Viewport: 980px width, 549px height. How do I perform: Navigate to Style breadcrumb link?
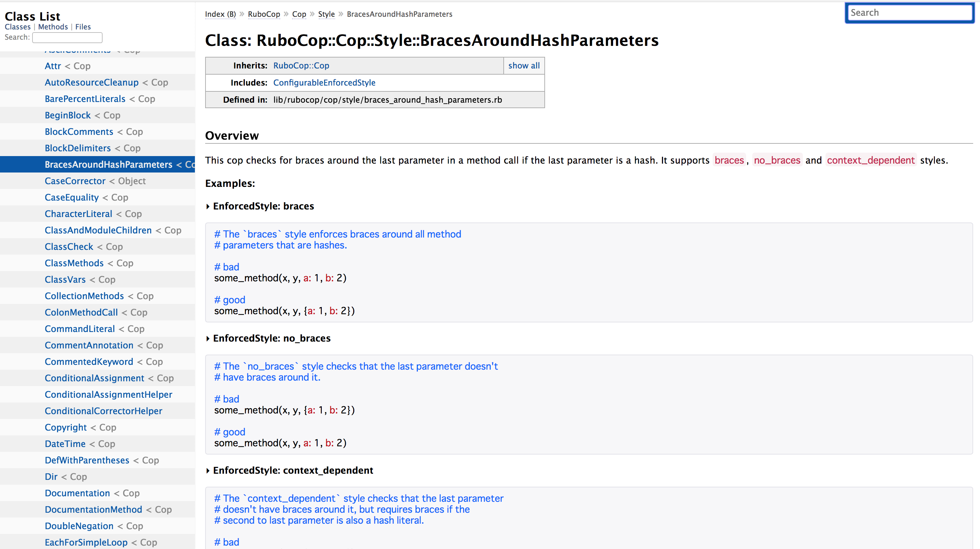point(326,14)
